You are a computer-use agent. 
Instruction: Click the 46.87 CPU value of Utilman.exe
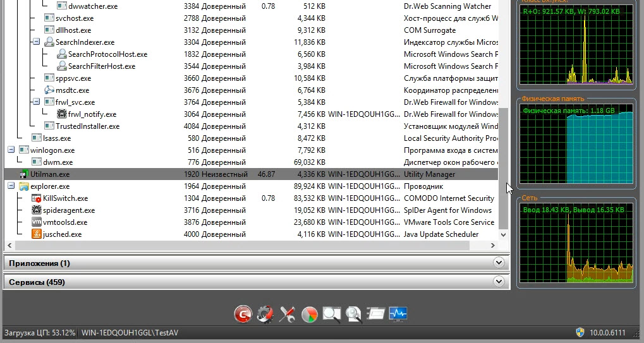tap(267, 174)
